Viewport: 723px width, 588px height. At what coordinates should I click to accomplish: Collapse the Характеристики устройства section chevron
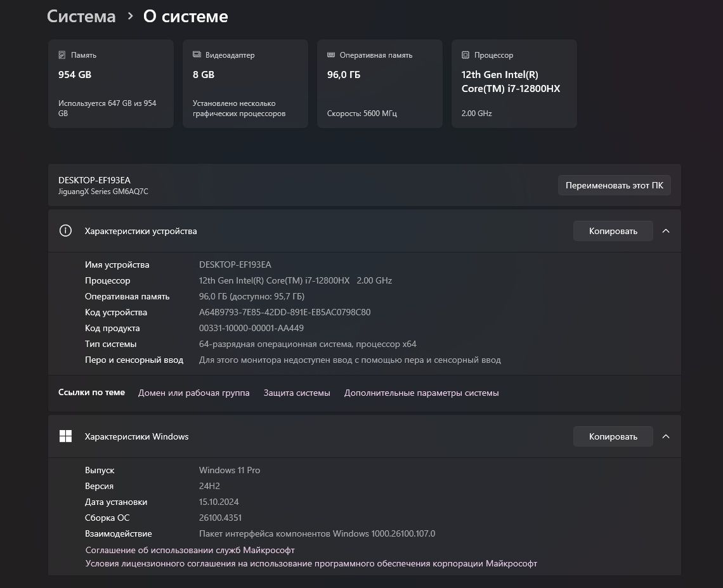tap(666, 231)
